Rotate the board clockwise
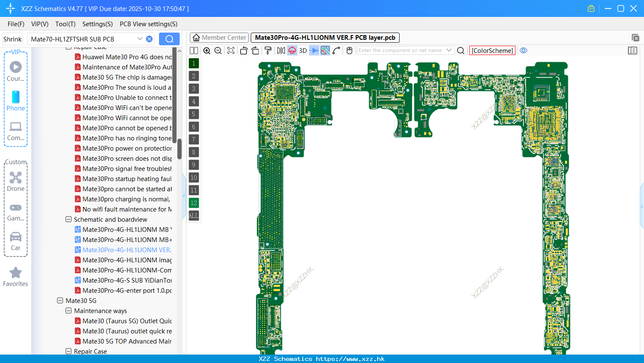 [x=255, y=50]
